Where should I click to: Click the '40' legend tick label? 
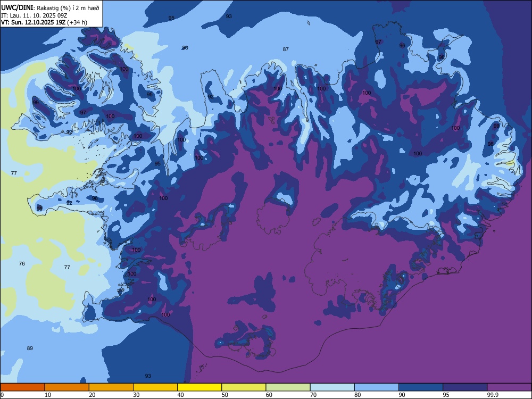coord(181,395)
